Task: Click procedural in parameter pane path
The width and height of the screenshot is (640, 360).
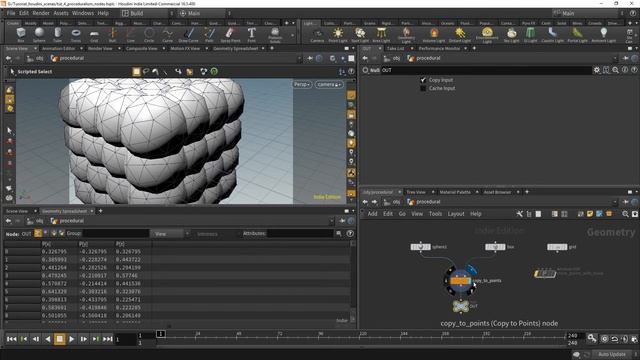Action: coord(428,58)
